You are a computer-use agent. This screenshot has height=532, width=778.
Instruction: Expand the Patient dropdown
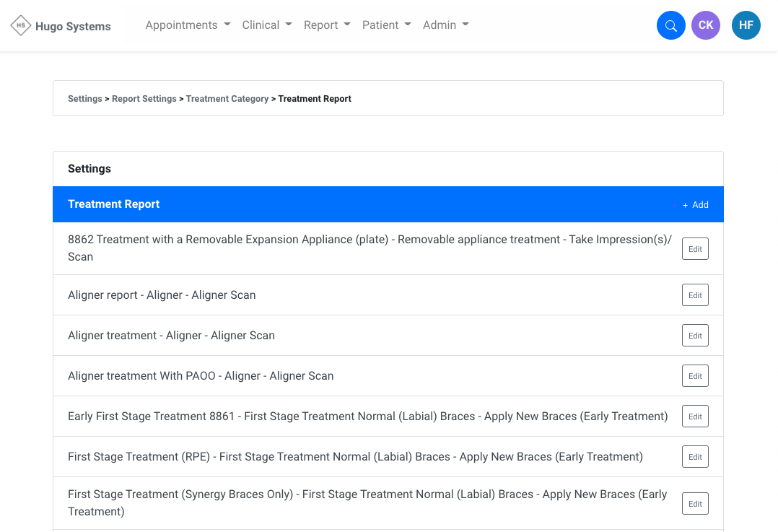tap(386, 25)
